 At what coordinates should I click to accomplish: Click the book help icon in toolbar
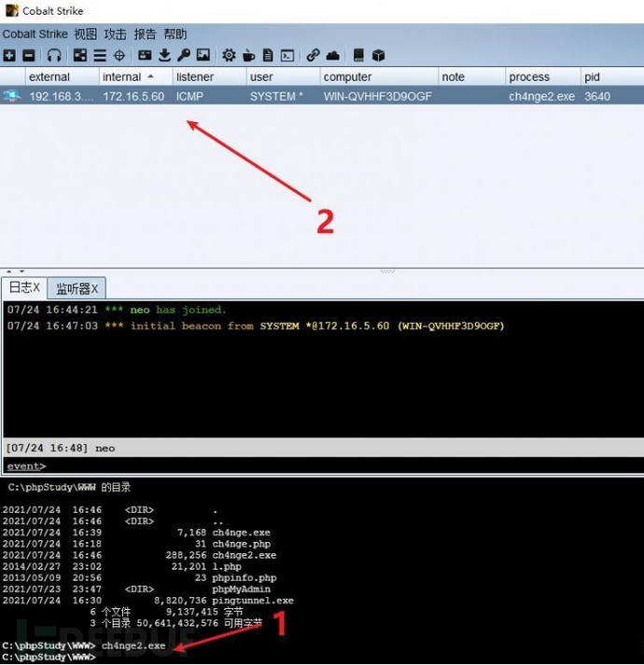[358, 55]
